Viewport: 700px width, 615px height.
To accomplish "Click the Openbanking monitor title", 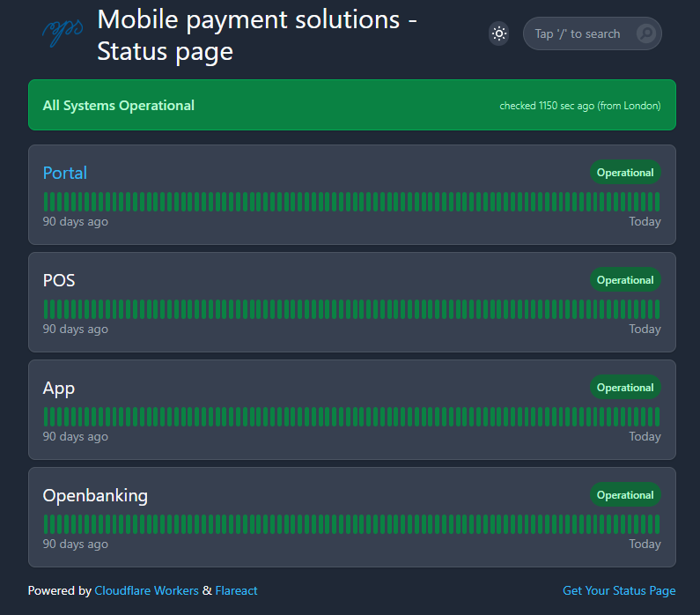I will point(95,496).
